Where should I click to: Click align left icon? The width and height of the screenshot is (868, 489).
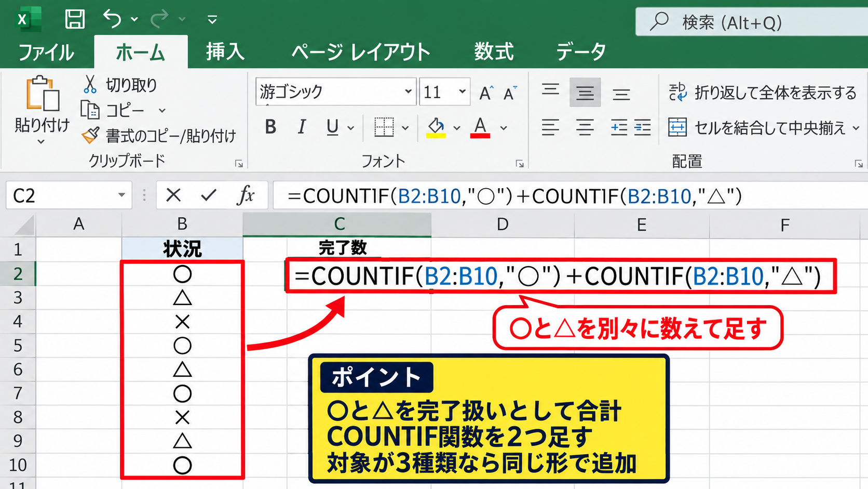click(551, 127)
